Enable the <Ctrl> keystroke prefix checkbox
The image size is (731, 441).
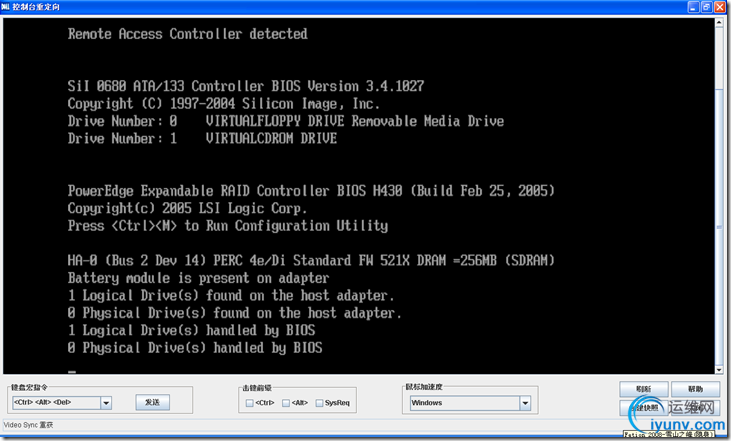click(x=249, y=403)
